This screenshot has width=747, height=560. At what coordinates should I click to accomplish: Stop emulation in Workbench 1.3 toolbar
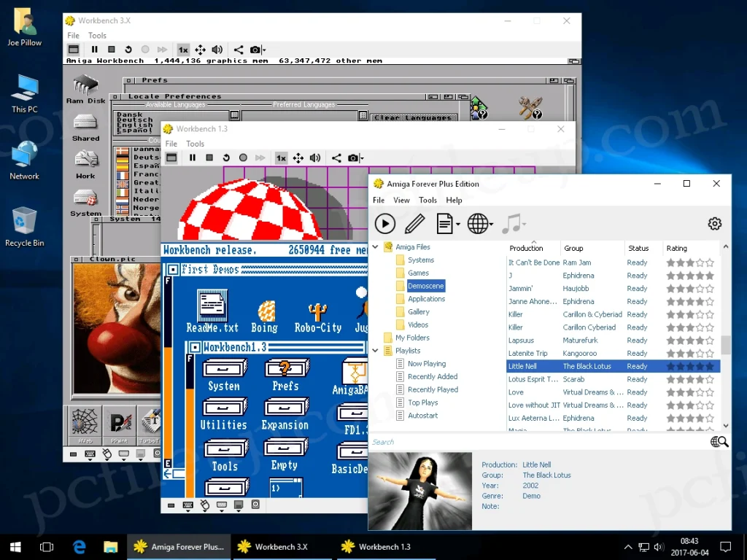[x=208, y=157]
